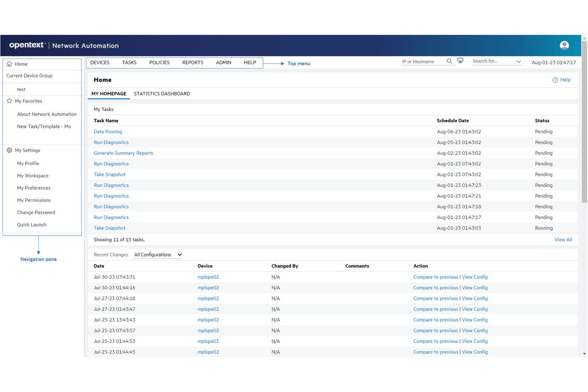This screenshot has width=588, height=392.
Task: Open Quick Launch
Action: tap(32, 224)
